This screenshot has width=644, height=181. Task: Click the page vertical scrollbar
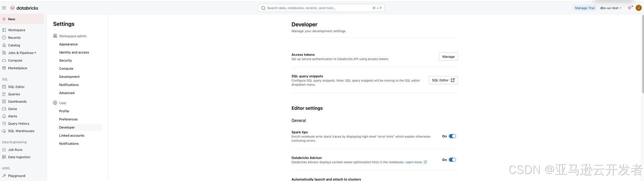coord(643,54)
